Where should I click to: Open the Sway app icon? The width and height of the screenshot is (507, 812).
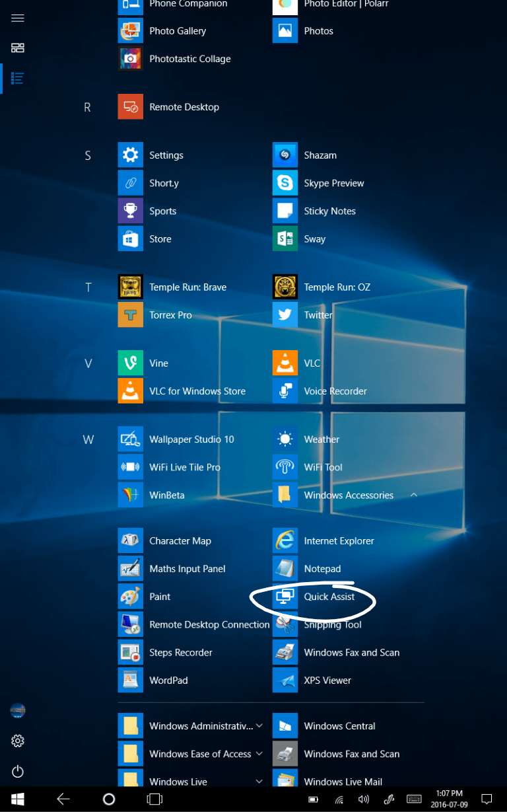click(x=285, y=239)
